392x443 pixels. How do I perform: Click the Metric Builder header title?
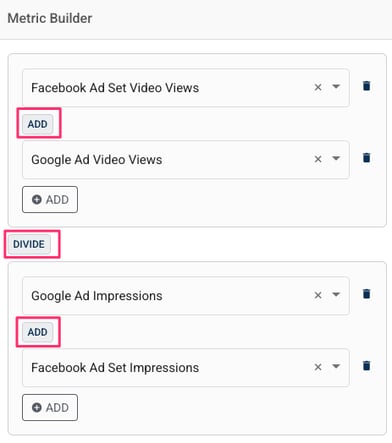coord(50,18)
